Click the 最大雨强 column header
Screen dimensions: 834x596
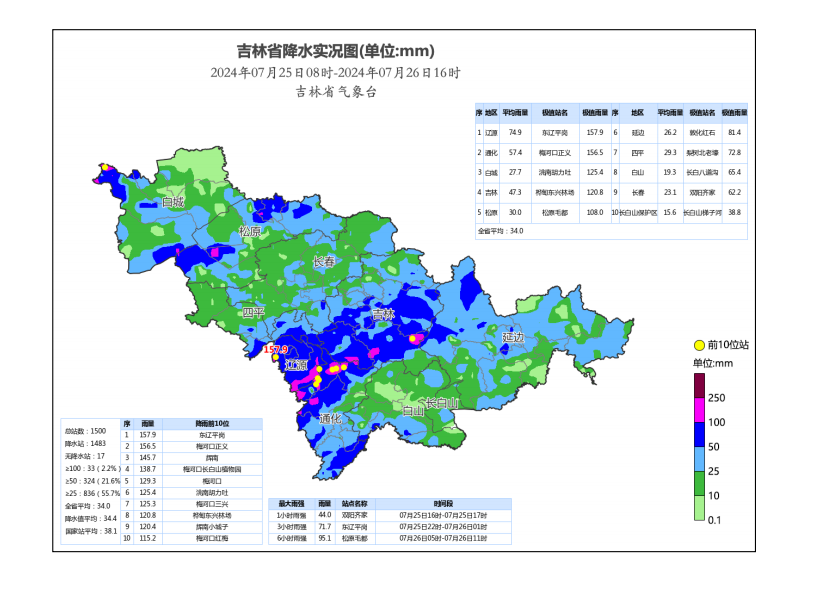tap(291, 504)
